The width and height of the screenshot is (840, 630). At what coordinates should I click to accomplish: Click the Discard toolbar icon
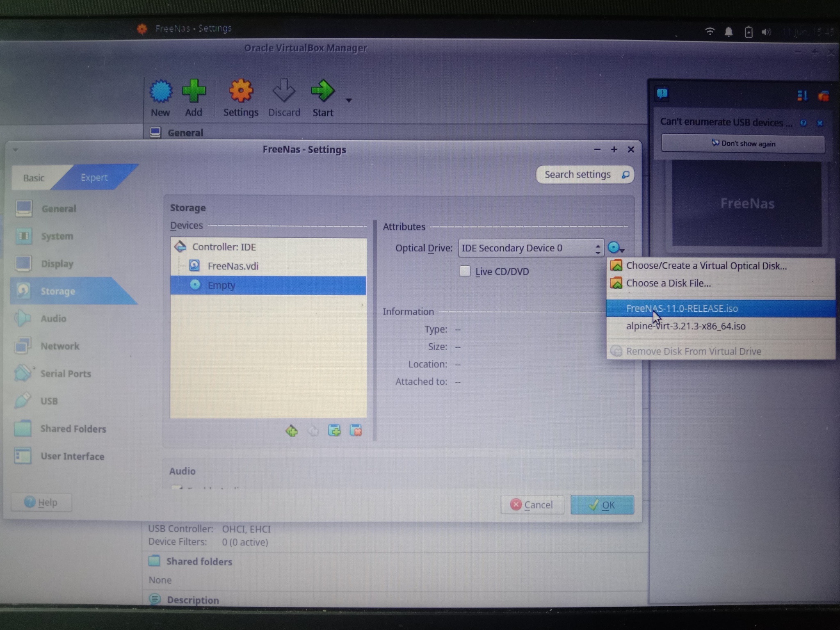pos(284,98)
